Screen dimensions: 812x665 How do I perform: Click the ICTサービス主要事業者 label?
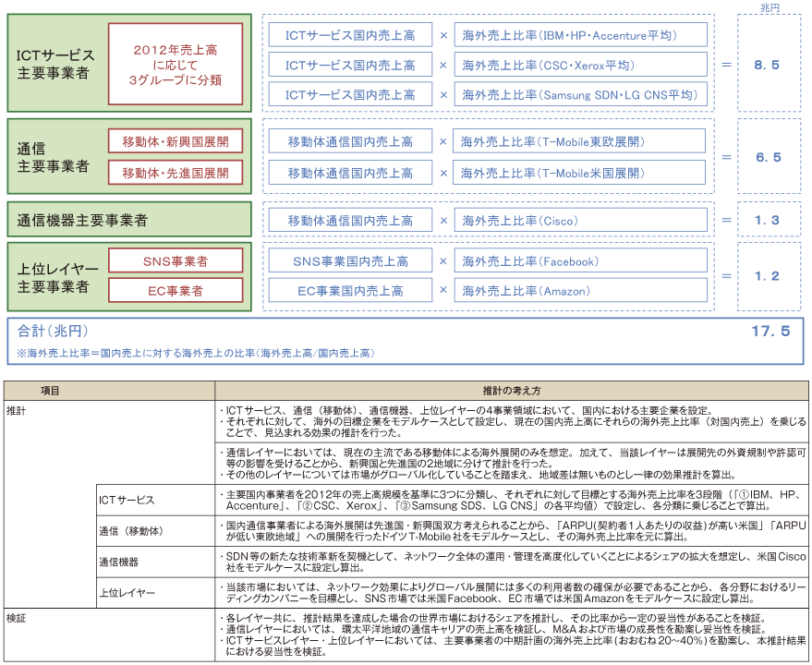point(56,65)
